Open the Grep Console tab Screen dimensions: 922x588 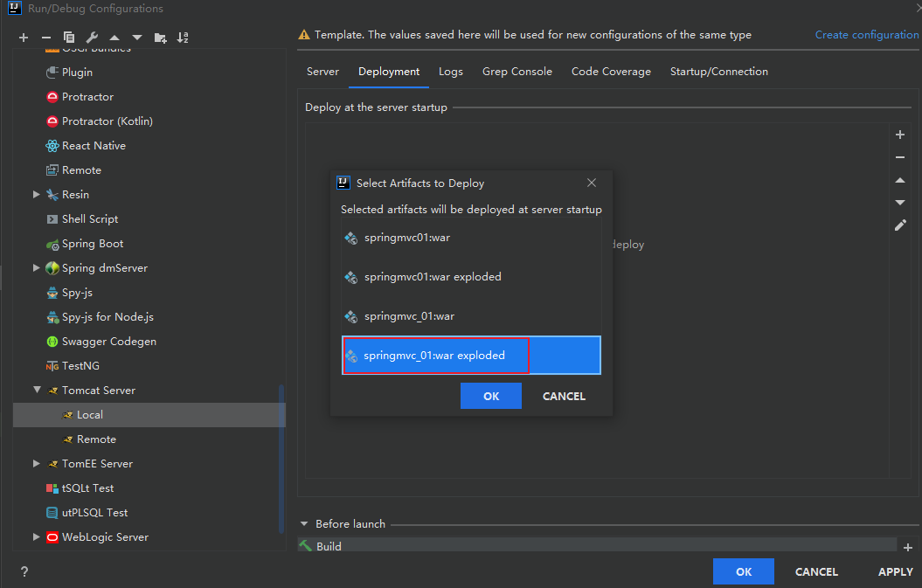click(517, 72)
